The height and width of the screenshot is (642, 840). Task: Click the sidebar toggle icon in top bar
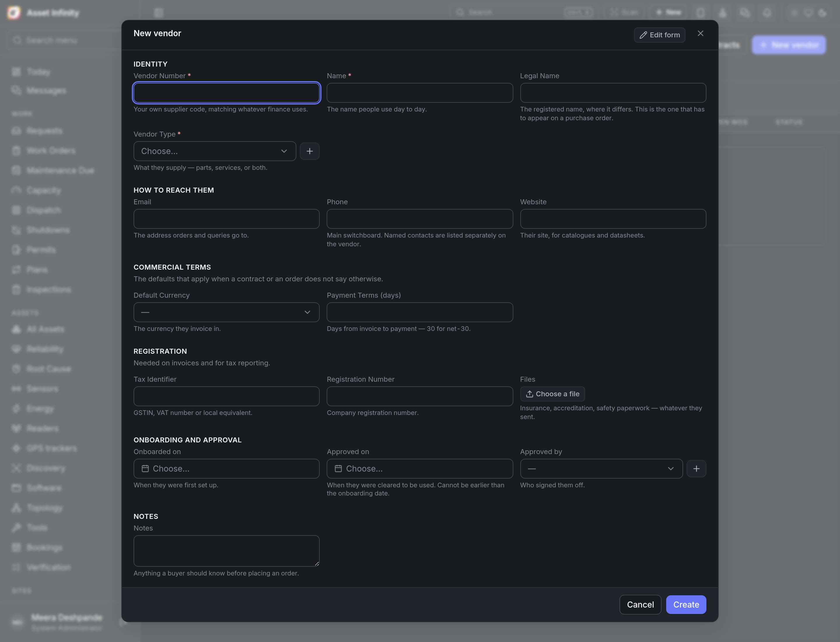click(159, 13)
